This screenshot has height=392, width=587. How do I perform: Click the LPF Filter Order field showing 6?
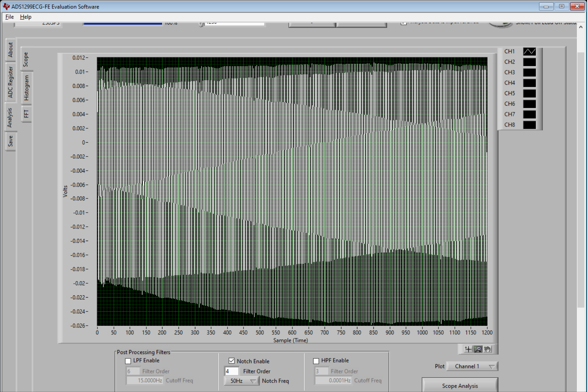[133, 371]
